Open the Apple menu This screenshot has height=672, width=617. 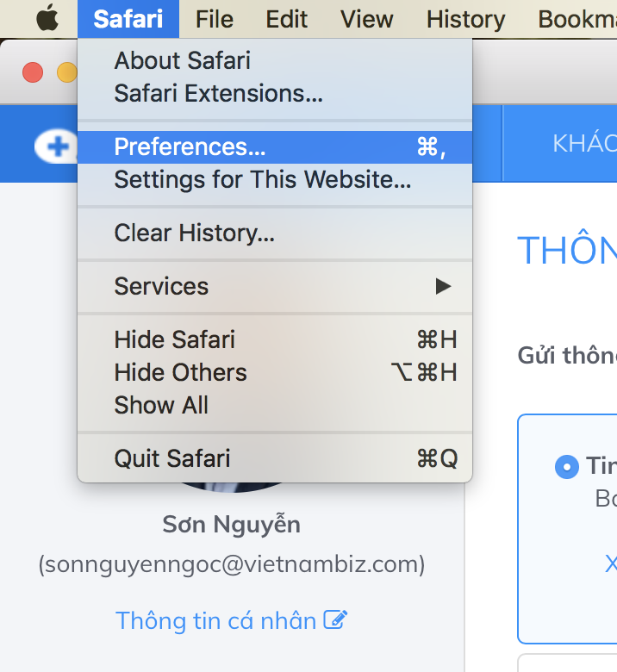click(46, 18)
